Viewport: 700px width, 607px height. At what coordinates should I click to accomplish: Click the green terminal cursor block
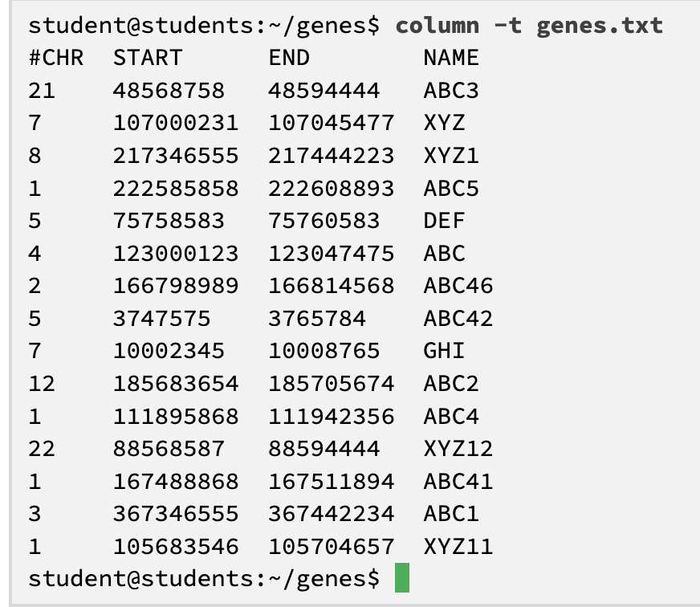[402, 577]
